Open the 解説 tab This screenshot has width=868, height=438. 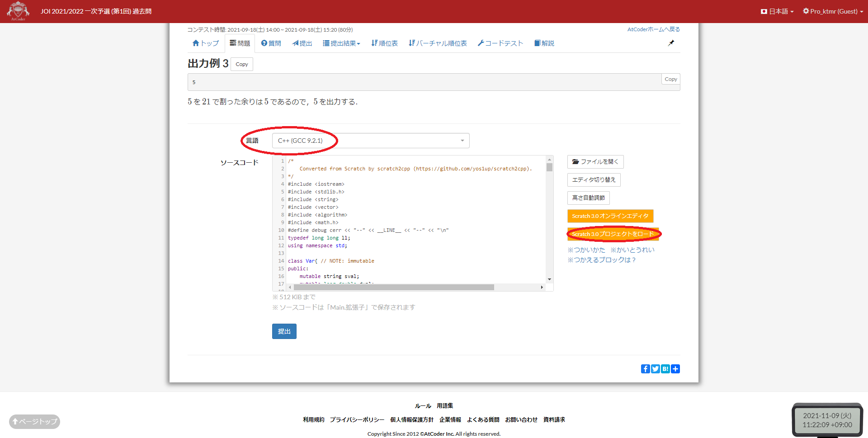pos(544,43)
